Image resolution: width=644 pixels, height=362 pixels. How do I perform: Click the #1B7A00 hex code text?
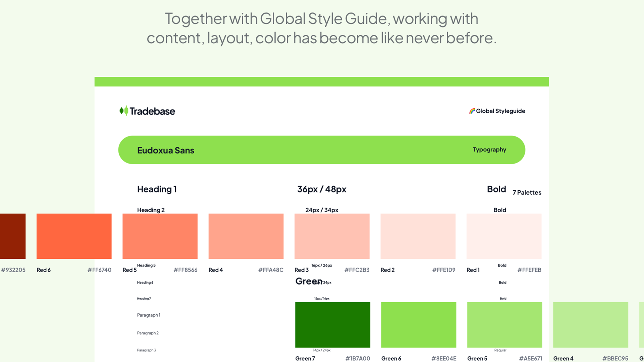coord(358,358)
